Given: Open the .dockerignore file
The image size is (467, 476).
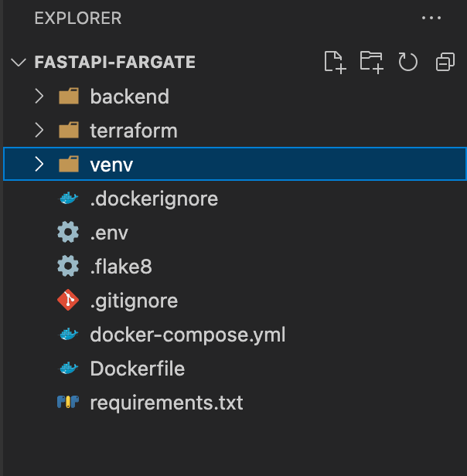Looking at the screenshot, I should tap(154, 199).
